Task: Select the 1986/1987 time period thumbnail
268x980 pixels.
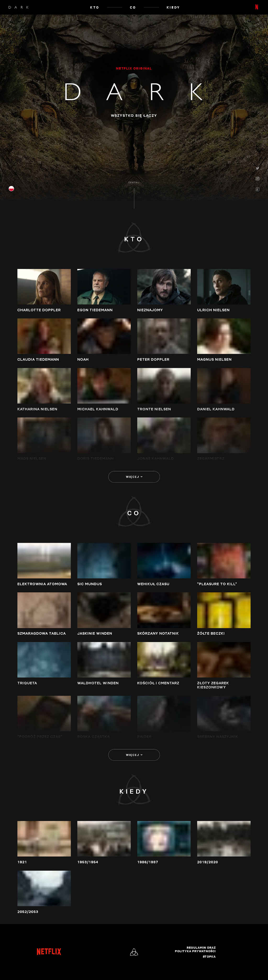Action: (164, 838)
